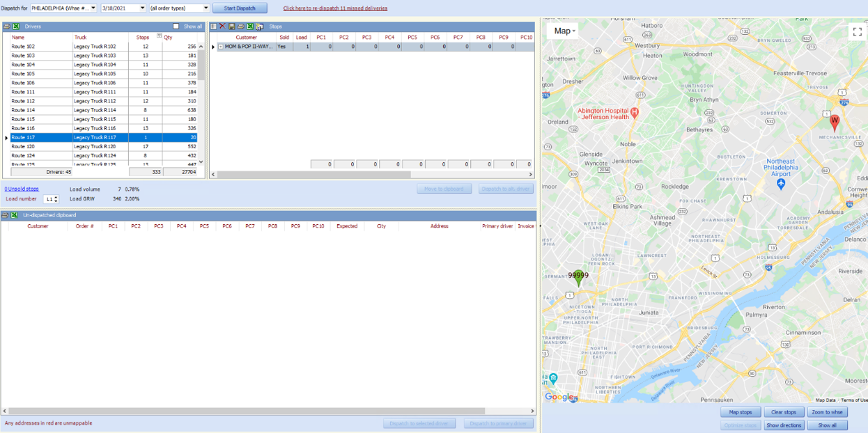The height and width of the screenshot is (433, 868).
Task: Print the Stops list
Action: point(241,26)
